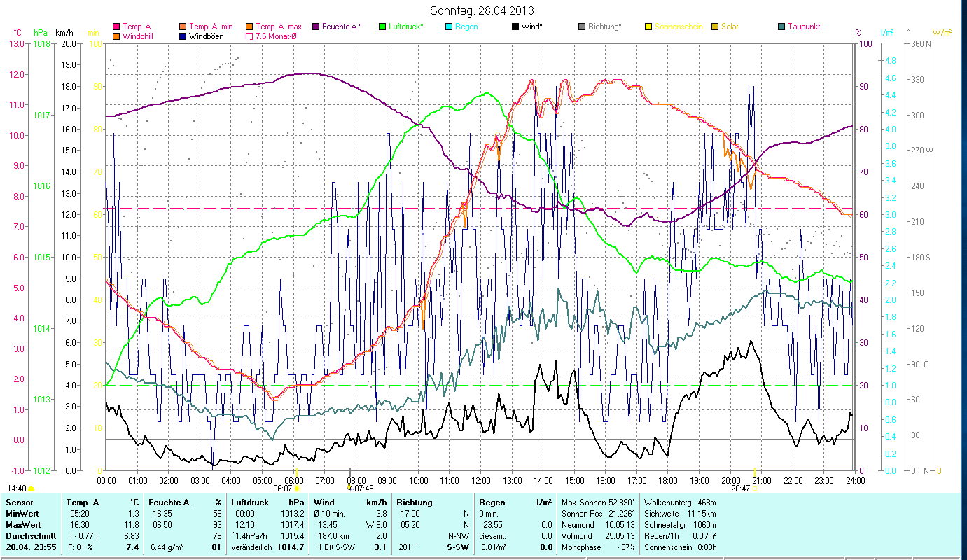Click the Feuchte A. column header in the table

(169, 503)
